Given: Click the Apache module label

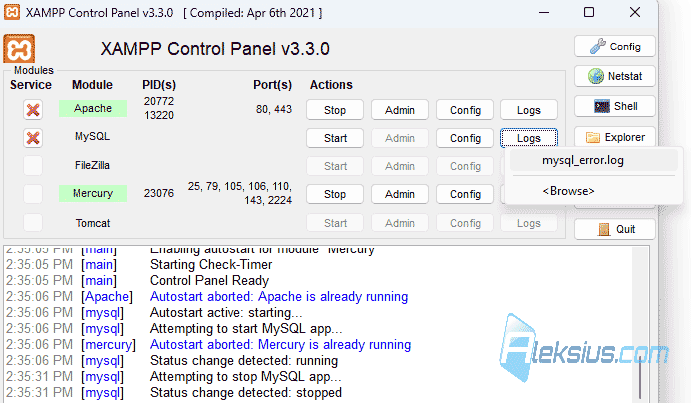Looking at the screenshot, I should [93, 108].
